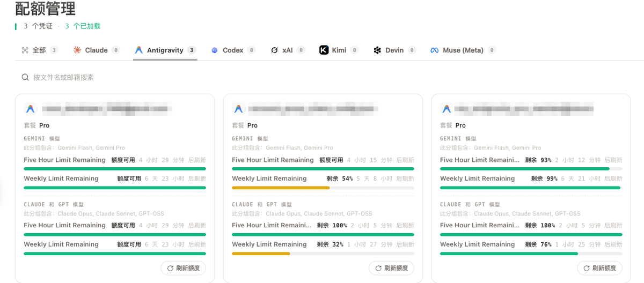Select the Muse (Meta) tab
This screenshot has width=644, height=283.
pos(463,50)
